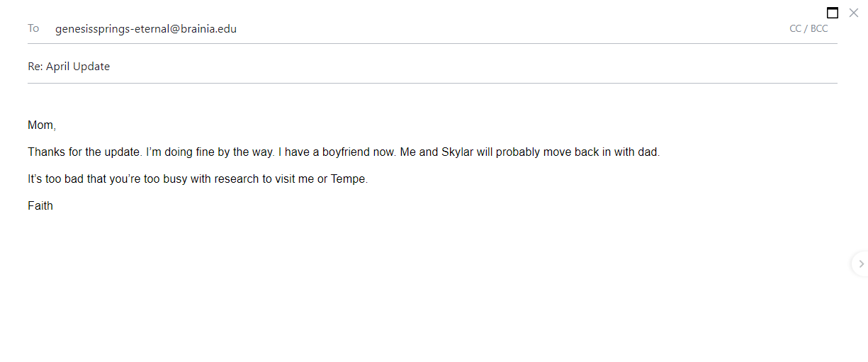Viewport: 868px width, 362px height.
Task: Click the blank message area below the signature
Action: 432,283
